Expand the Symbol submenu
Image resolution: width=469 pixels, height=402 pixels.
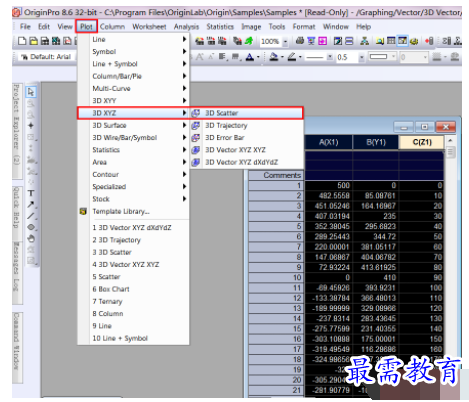point(134,52)
